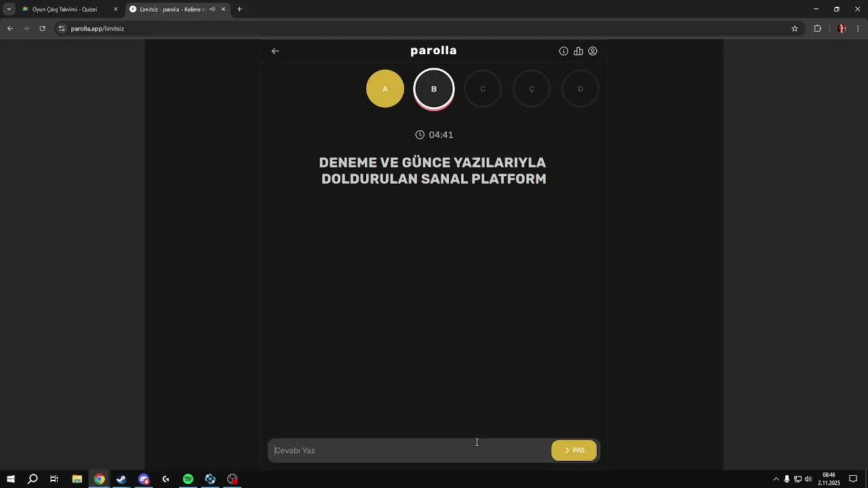
Task: Go back with the parolla arrow
Action: click(275, 51)
